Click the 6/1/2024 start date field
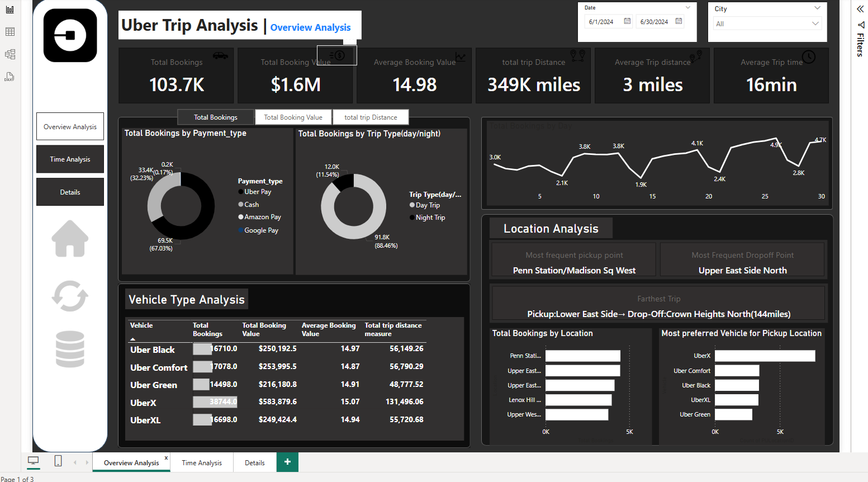 [601, 22]
